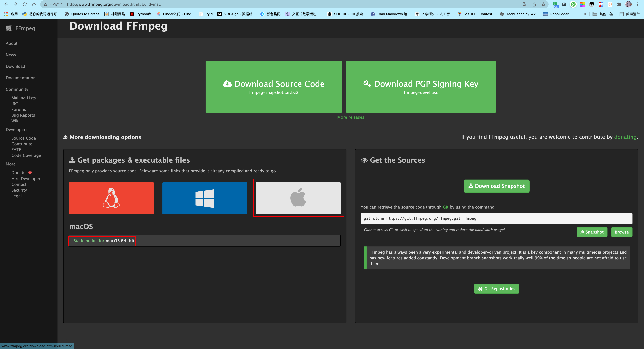Open Bug Reports in the sidebar

pos(23,115)
